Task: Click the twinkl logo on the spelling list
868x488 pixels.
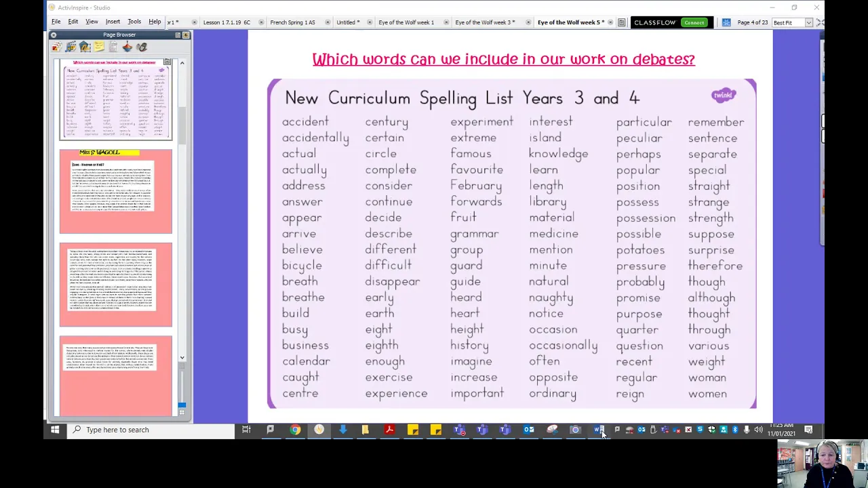Action: coord(724,95)
